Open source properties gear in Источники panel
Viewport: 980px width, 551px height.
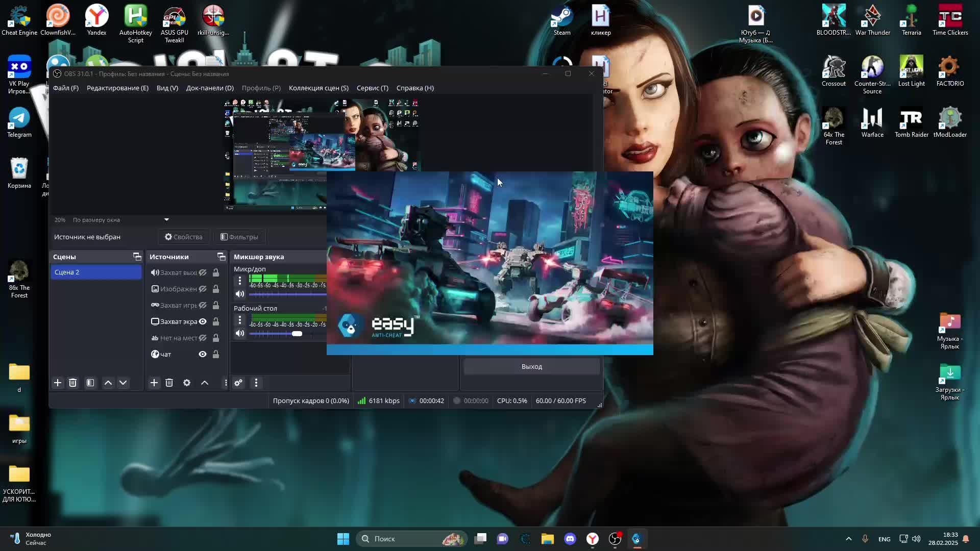pyautogui.click(x=187, y=383)
